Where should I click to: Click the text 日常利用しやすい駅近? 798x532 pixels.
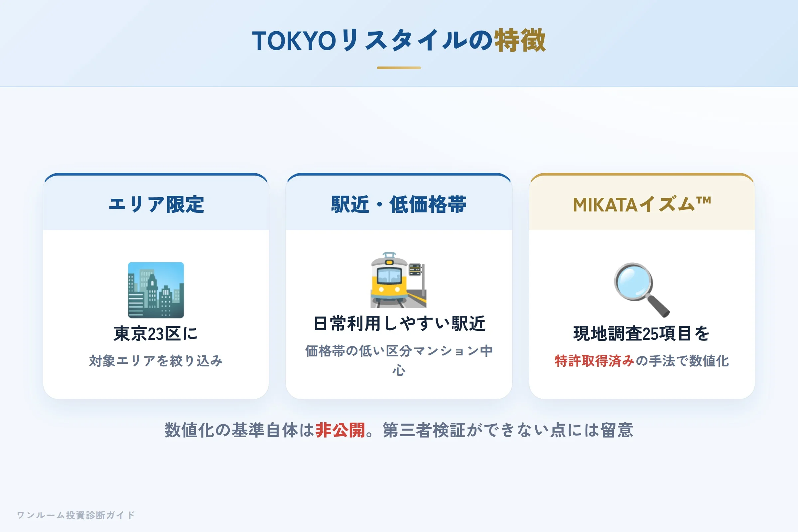(x=399, y=323)
